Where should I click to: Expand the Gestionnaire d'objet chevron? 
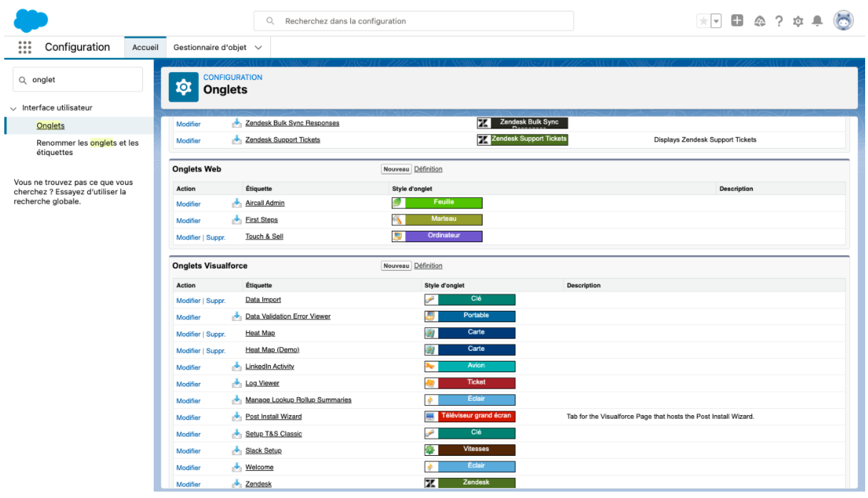(258, 47)
